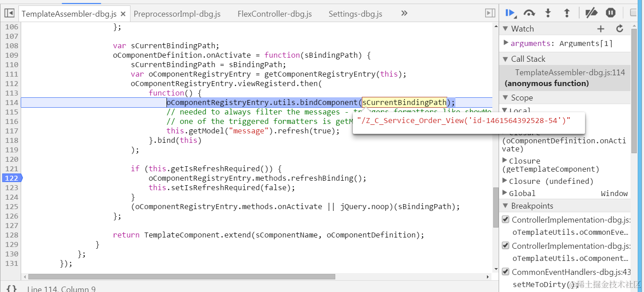Open TemplateAssembler-dbg.js:114 call stack location
Viewport: 644px width, 292px height.
pos(570,73)
